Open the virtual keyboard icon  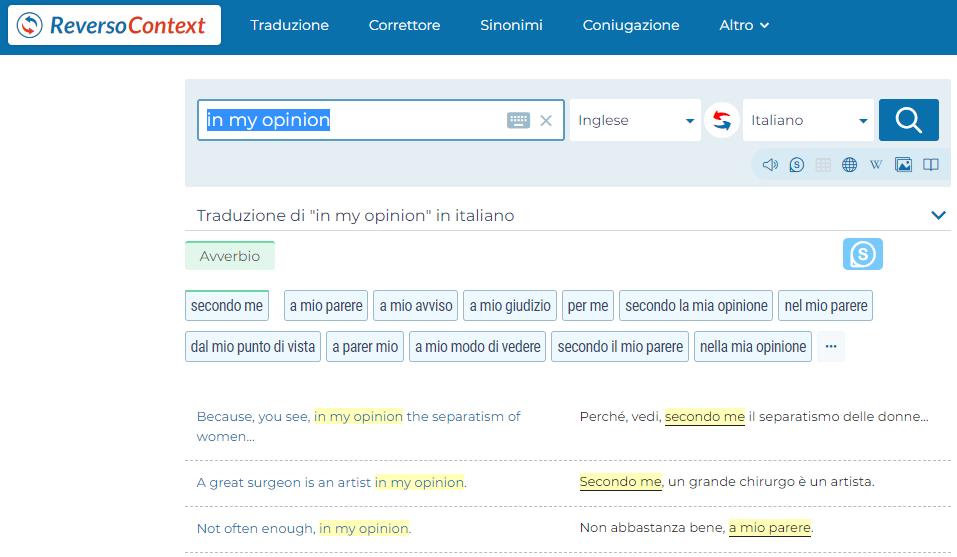pos(518,121)
